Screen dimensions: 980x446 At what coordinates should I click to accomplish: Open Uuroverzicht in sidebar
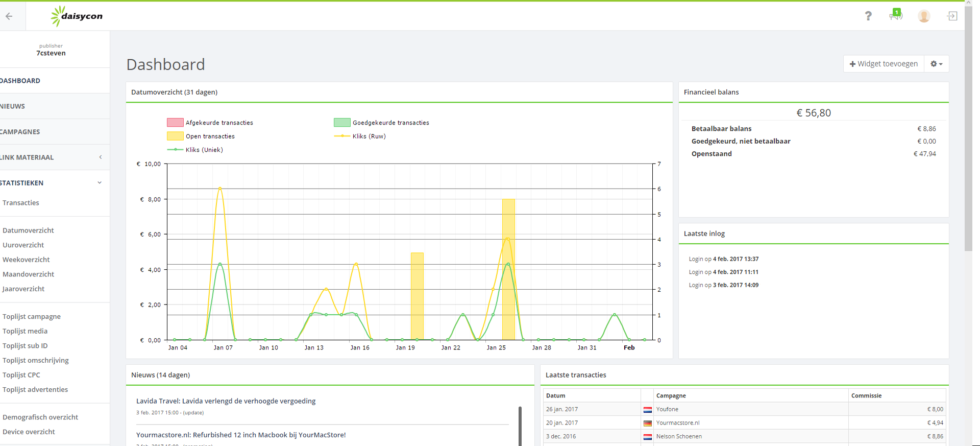pyautogui.click(x=23, y=245)
